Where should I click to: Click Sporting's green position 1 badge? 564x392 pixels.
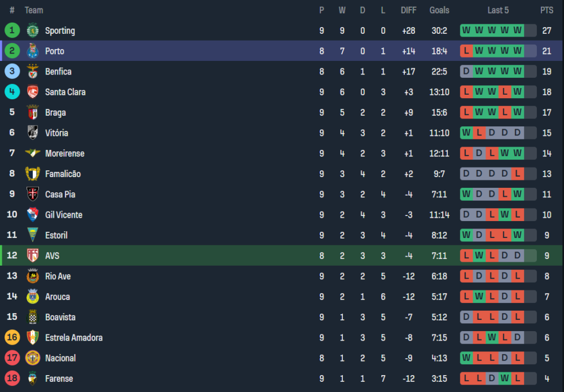[x=12, y=30]
